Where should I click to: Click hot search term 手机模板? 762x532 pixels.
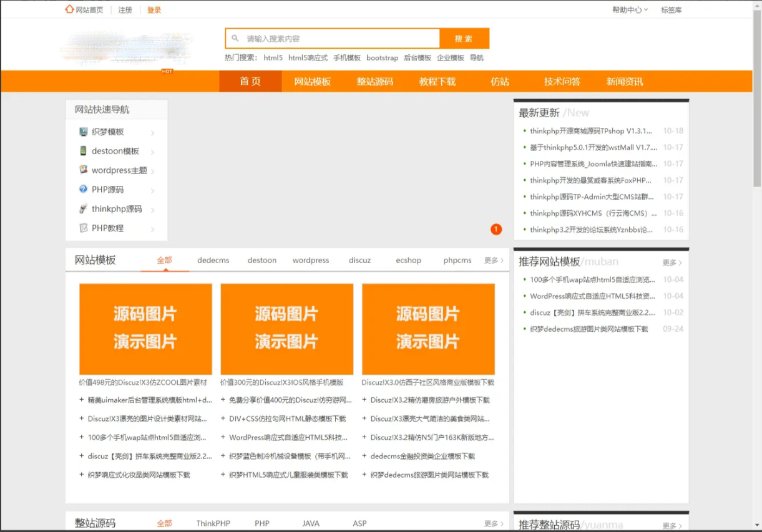[x=347, y=58]
